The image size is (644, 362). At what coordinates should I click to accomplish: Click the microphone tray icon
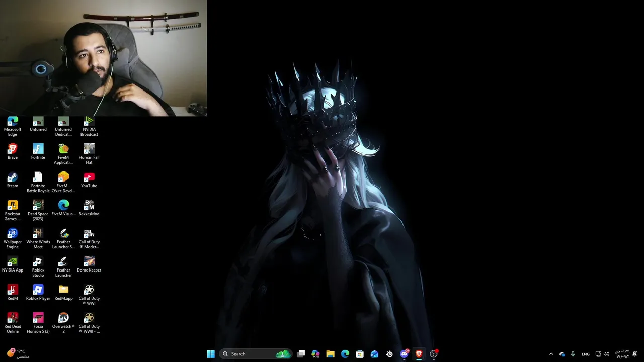[573, 354]
